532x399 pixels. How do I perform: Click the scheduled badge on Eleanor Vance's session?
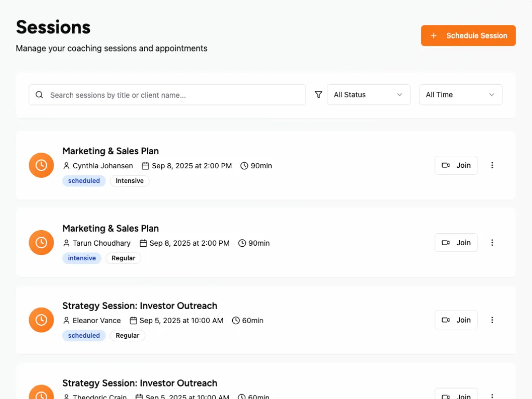pyautogui.click(x=84, y=336)
